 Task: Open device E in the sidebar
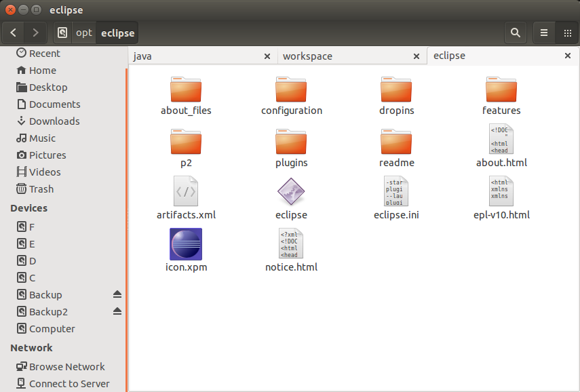click(64, 244)
